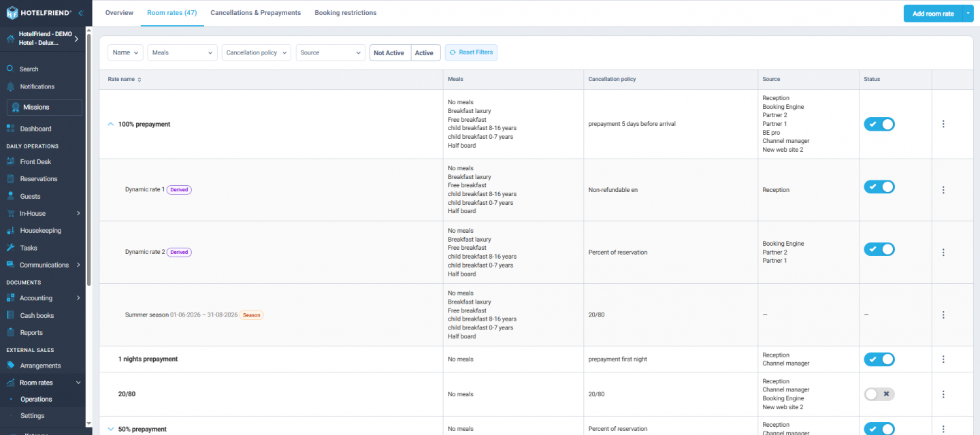Click the Reset Filters button
Viewport: 980px width, 435px height.
pos(471,52)
